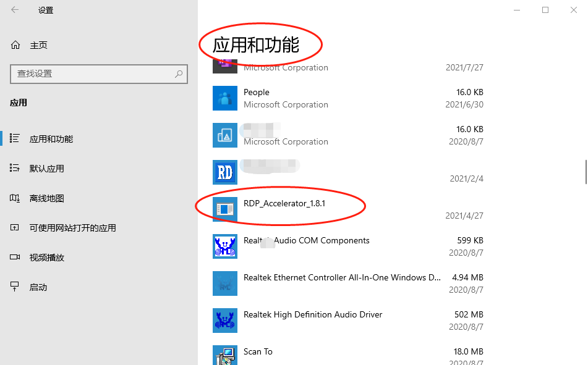
Task: Click the 2021/4/27 install date
Action: (x=464, y=216)
